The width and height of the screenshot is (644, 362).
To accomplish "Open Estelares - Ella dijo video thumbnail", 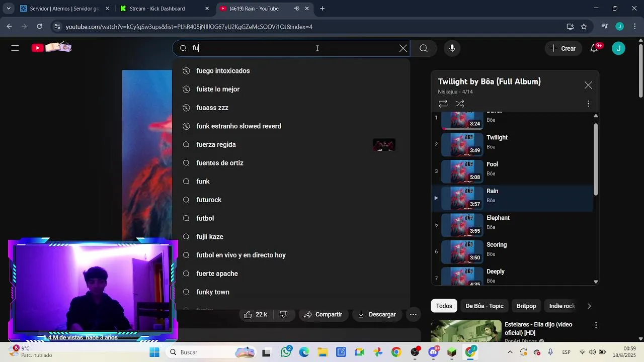I will point(466,331).
